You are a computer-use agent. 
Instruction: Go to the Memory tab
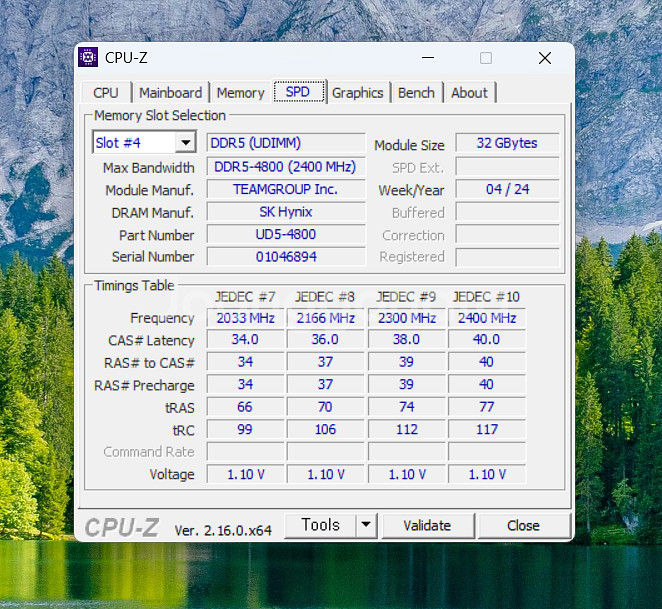tap(240, 93)
